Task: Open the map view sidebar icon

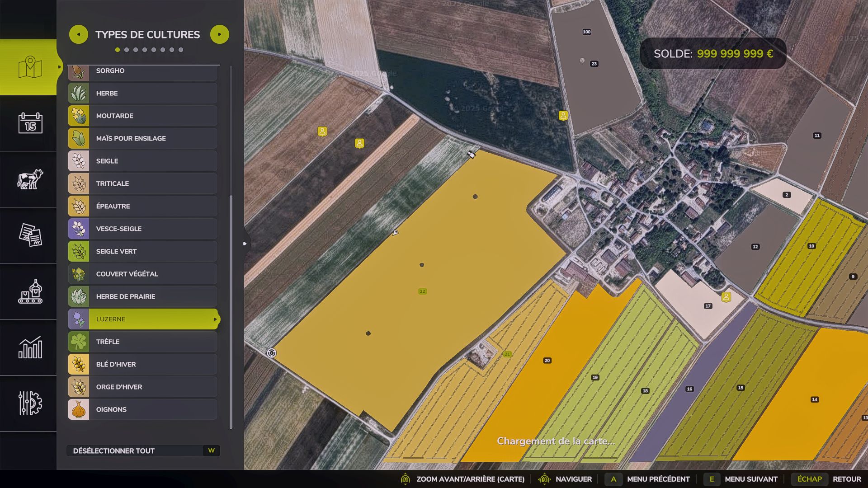Action: 30,67
